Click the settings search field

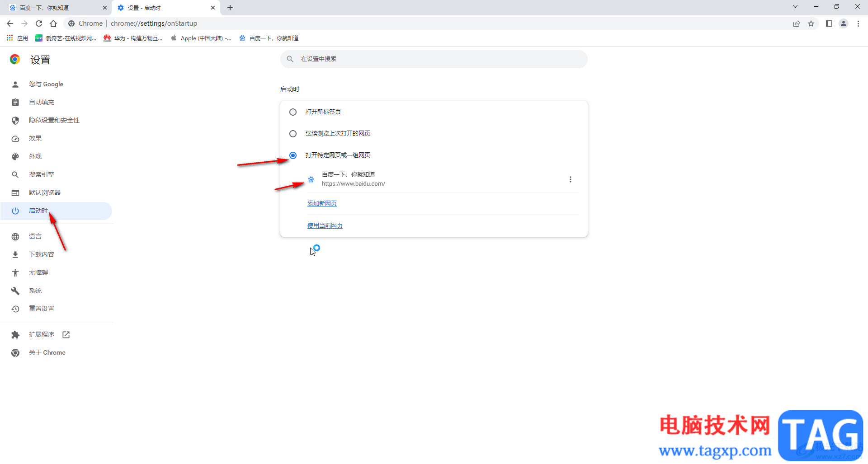click(434, 59)
